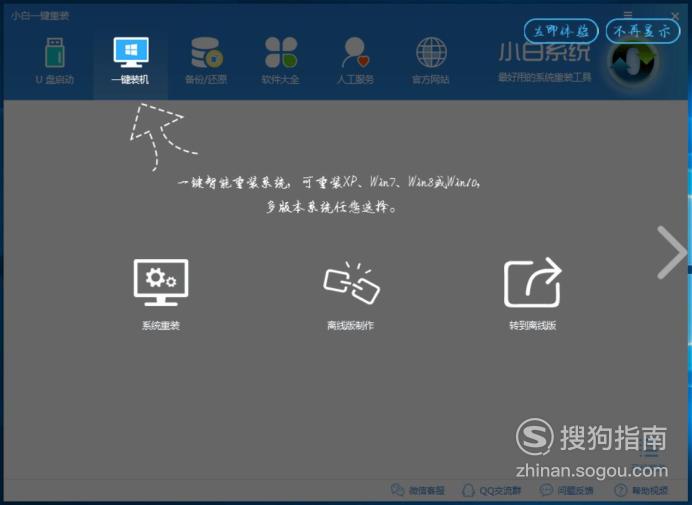Click the 离线版制作 broken link icon

[351, 283]
